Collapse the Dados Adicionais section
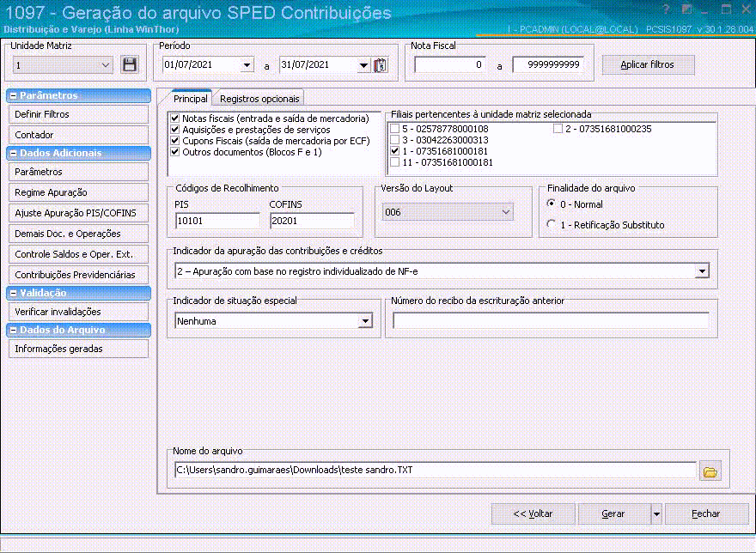Screen dimensions: 756x553 pyautogui.click(x=14, y=154)
